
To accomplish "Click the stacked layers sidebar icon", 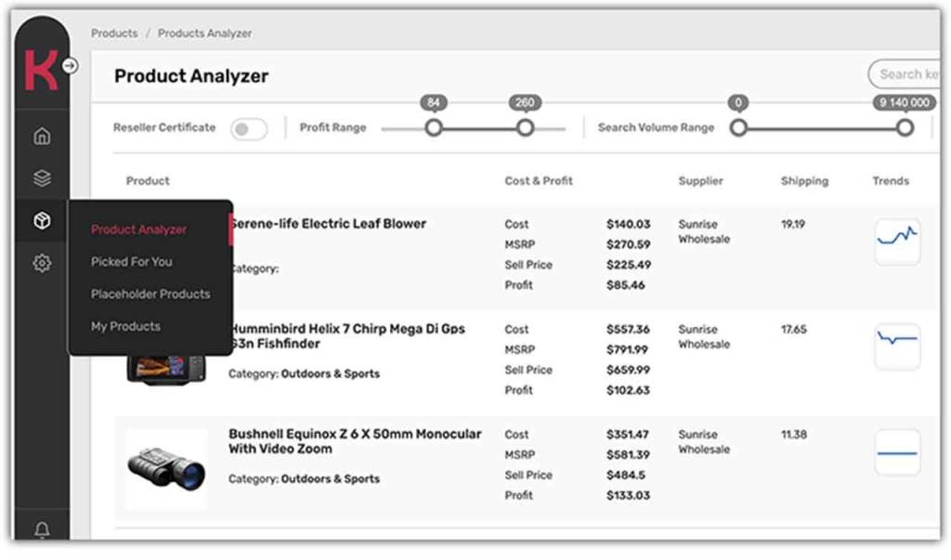I will click(42, 178).
